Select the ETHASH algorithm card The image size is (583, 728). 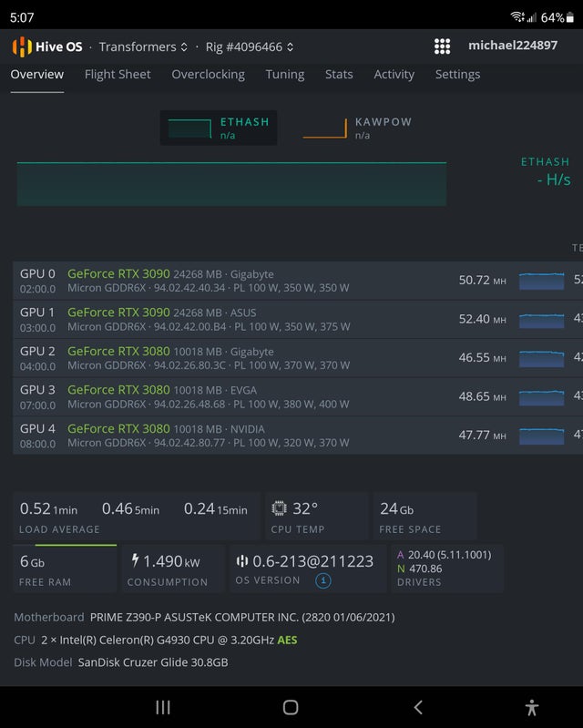219,128
